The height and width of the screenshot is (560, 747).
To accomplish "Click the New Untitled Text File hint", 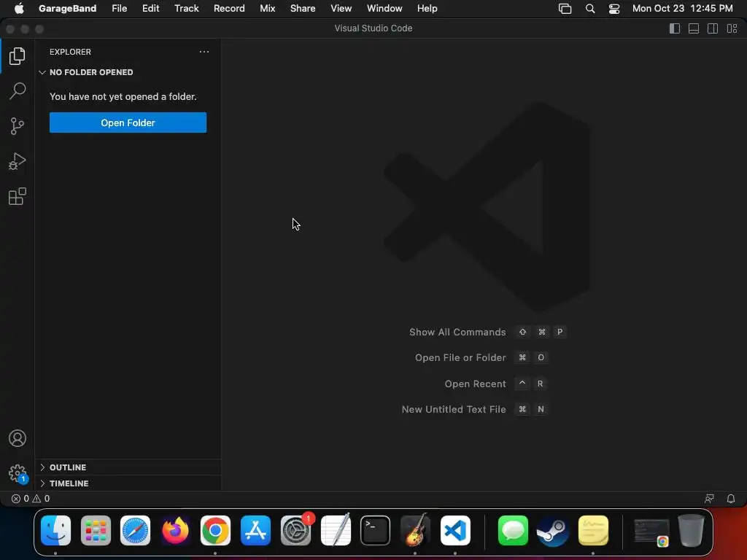I will 454,410.
